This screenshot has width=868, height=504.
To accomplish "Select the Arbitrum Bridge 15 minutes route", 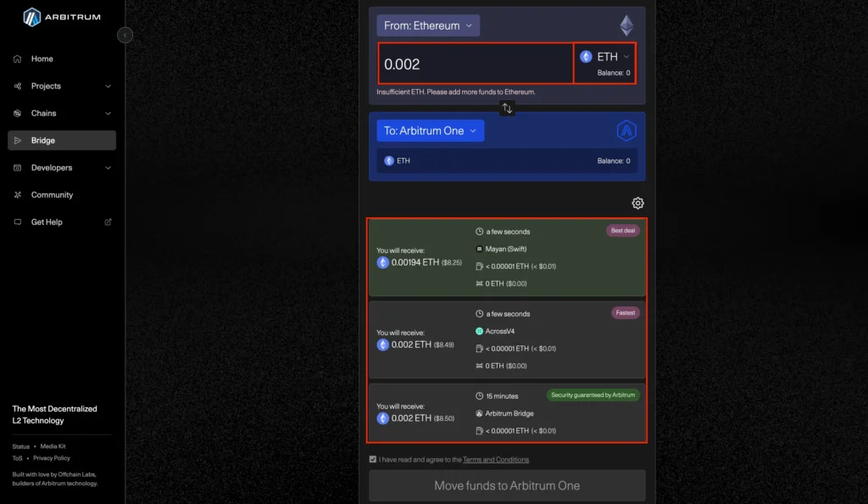I will 507,412.
